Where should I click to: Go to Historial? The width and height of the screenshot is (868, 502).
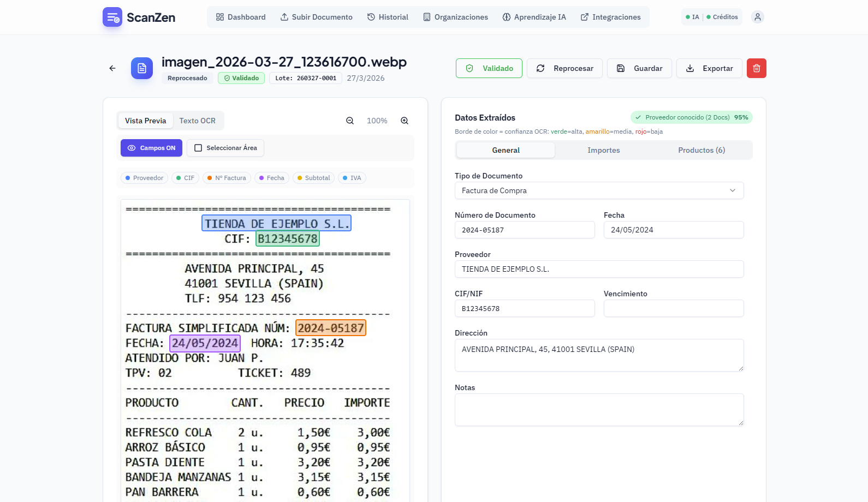[x=388, y=17]
